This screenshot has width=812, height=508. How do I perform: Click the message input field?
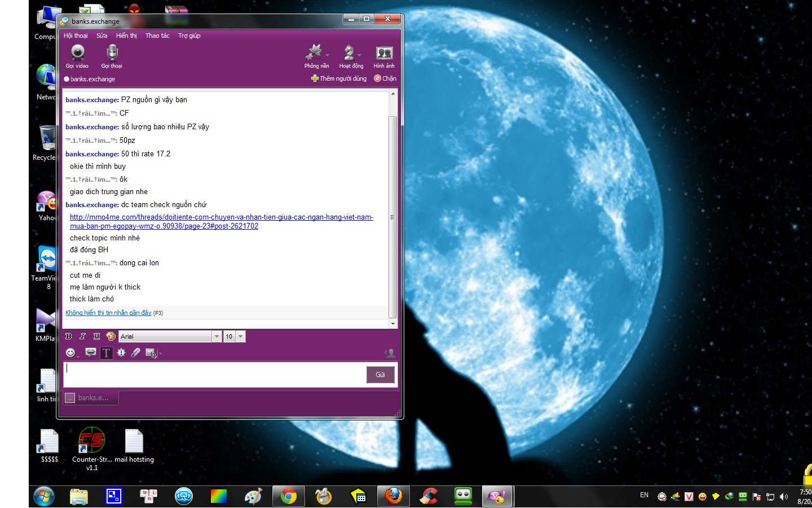[x=214, y=375]
